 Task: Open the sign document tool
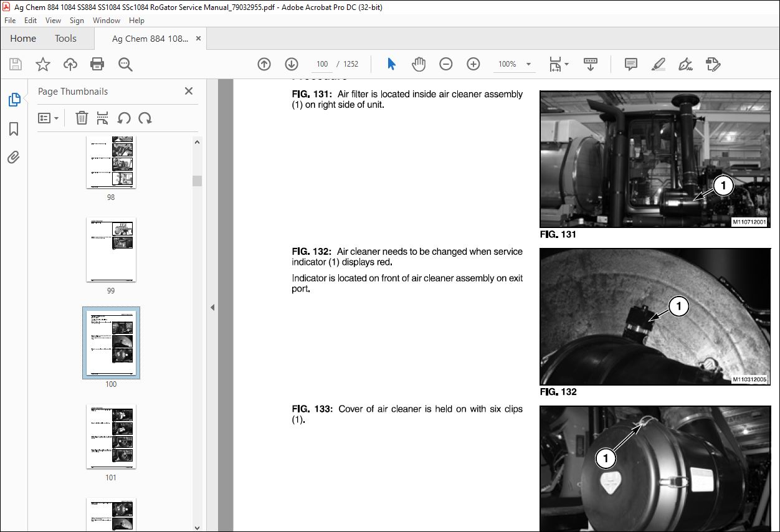click(x=686, y=64)
